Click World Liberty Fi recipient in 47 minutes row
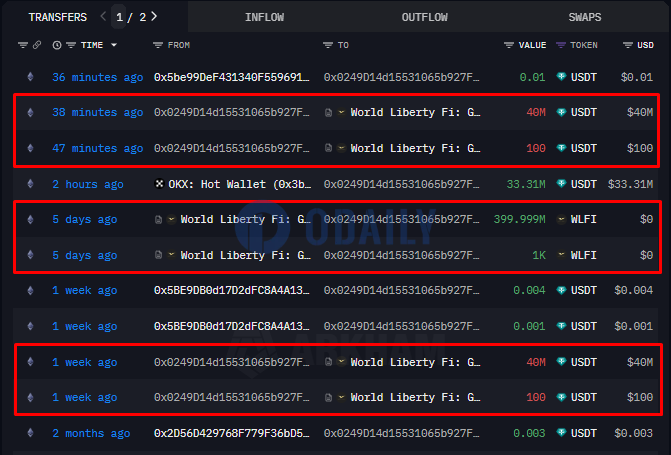This screenshot has width=671, height=455. tap(415, 148)
